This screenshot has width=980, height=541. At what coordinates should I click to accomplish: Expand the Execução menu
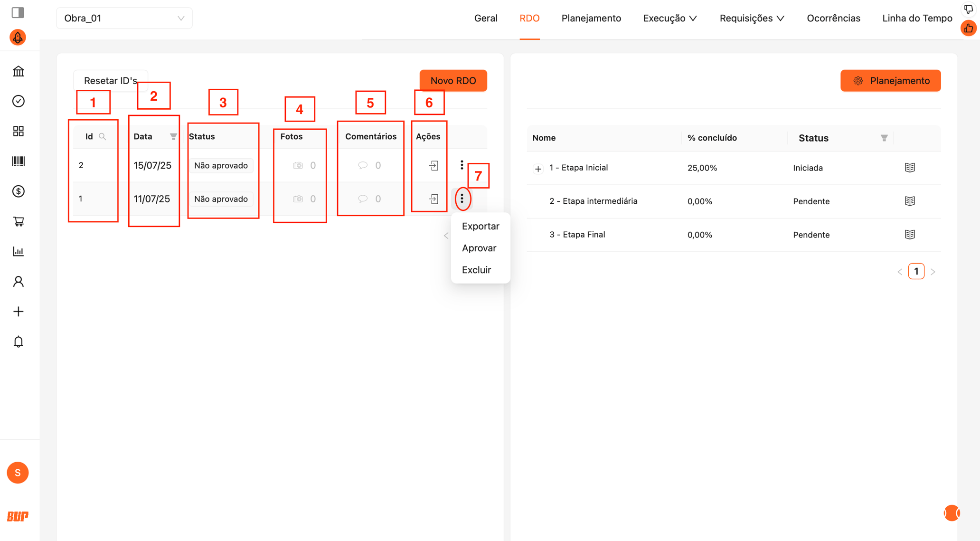point(669,18)
